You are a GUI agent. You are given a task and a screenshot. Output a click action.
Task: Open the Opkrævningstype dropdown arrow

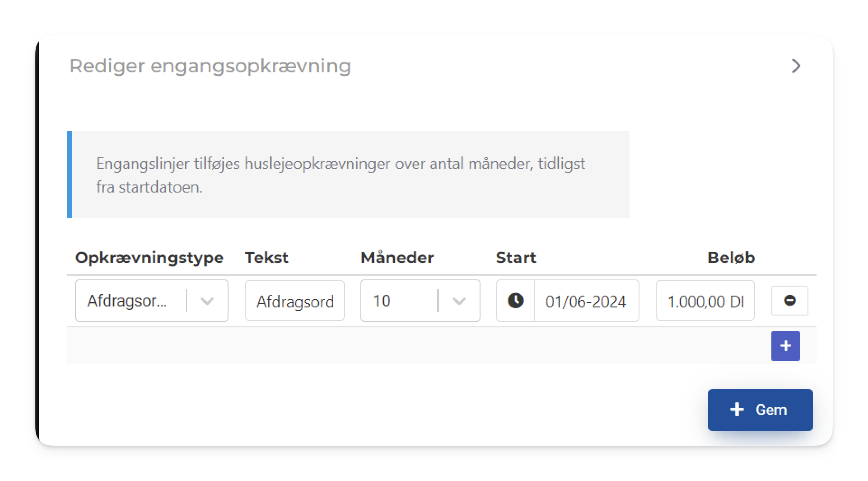pos(207,301)
